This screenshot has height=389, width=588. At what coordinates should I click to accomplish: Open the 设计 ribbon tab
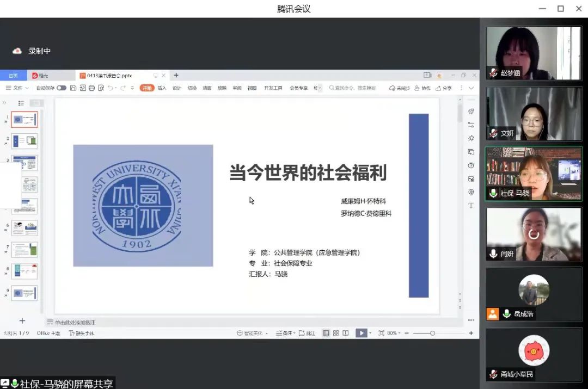(x=177, y=88)
